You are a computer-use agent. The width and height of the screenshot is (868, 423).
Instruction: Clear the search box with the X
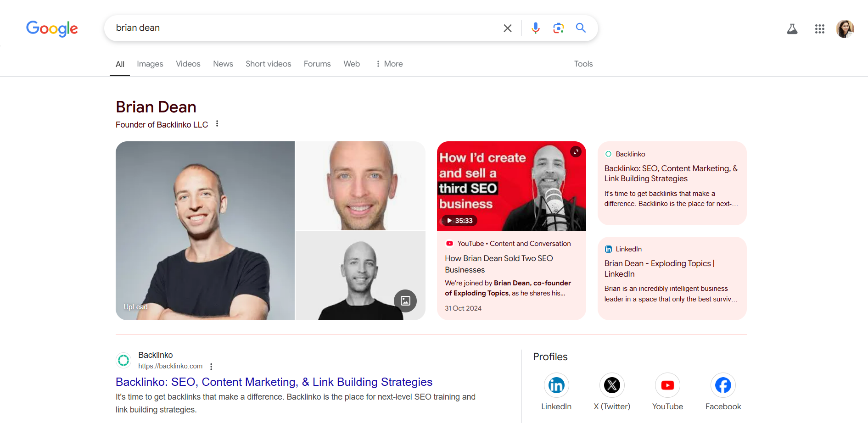coord(507,28)
